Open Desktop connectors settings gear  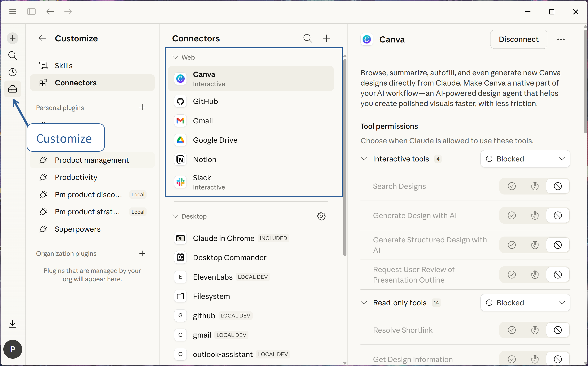[x=321, y=216]
